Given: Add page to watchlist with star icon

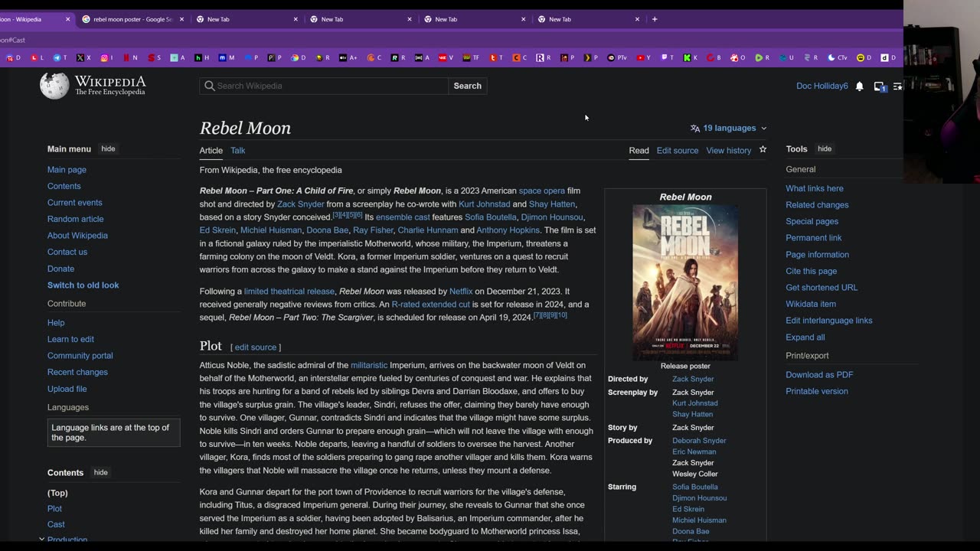Looking at the screenshot, I should [x=763, y=150].
